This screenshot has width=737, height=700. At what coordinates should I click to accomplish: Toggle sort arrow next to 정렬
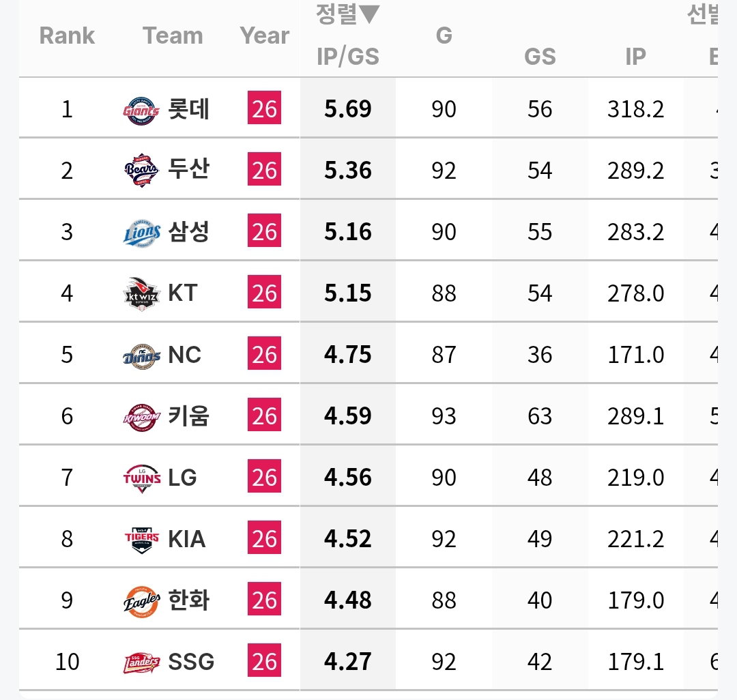369,14
